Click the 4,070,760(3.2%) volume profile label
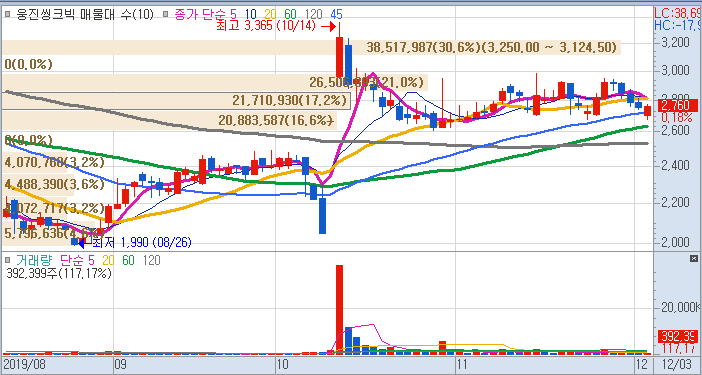The width and height of the screenshot is (702, 375). (55, 162)
